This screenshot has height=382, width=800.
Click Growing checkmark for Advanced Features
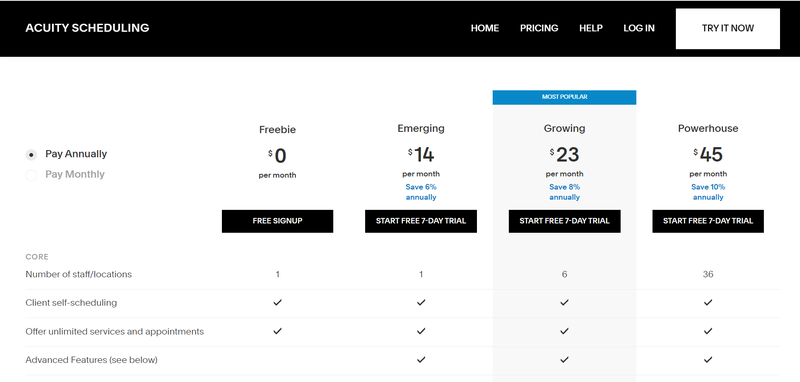tap(564, 360)
